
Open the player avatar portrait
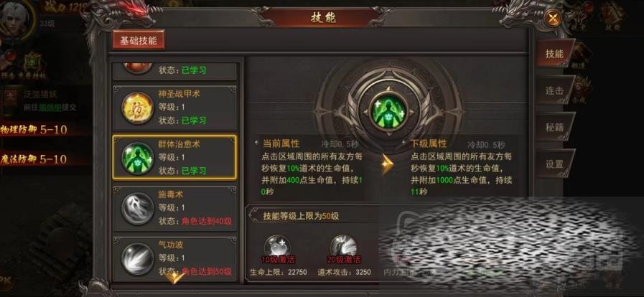pos(14,19)
